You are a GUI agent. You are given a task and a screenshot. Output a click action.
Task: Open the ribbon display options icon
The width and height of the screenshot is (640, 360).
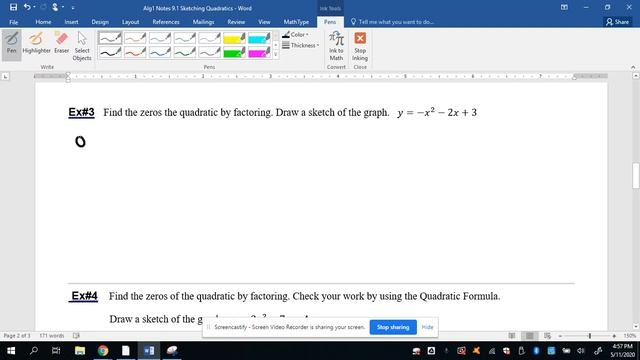tap(564, 7)
